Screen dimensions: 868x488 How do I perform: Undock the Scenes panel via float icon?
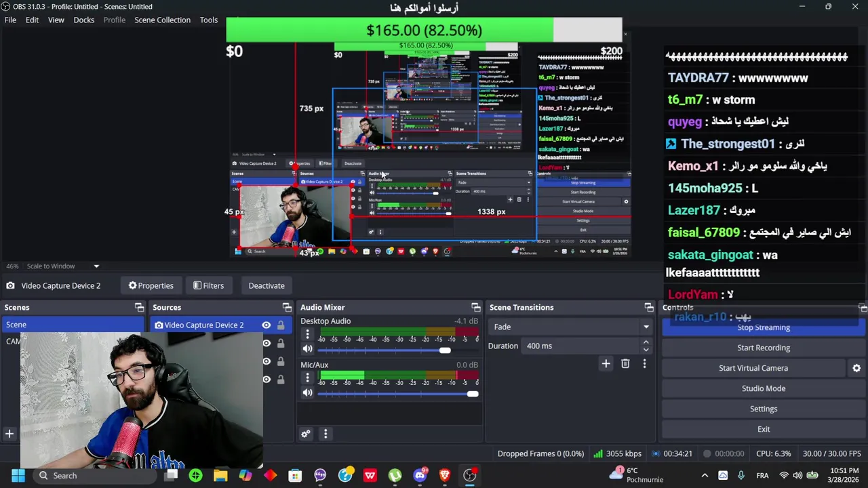click(139, 308)
